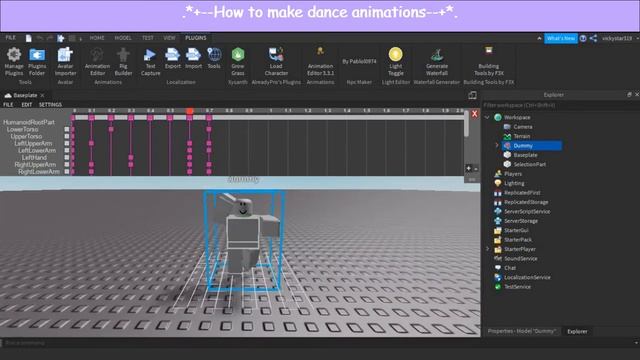Image resolution: width=640 pixels, height=360 pixels.
Task: Toggle checkbox beside LowerTorso track
Action: (67, 129)
